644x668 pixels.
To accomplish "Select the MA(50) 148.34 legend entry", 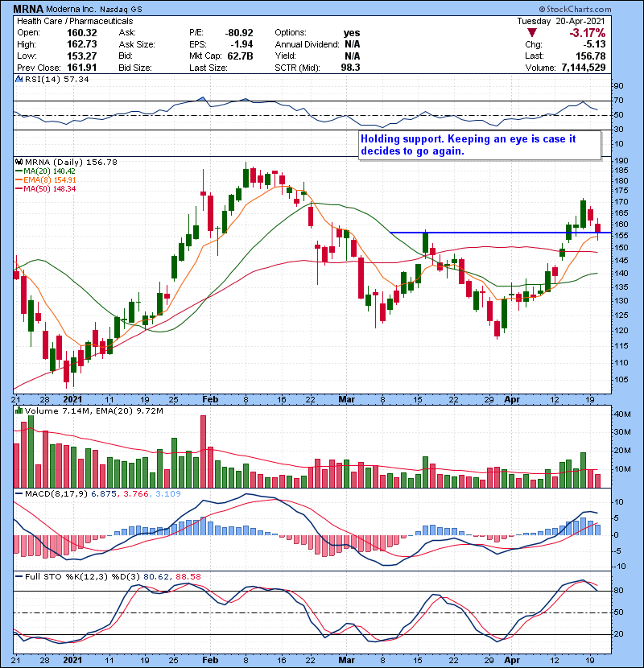I will coord(45,188).
